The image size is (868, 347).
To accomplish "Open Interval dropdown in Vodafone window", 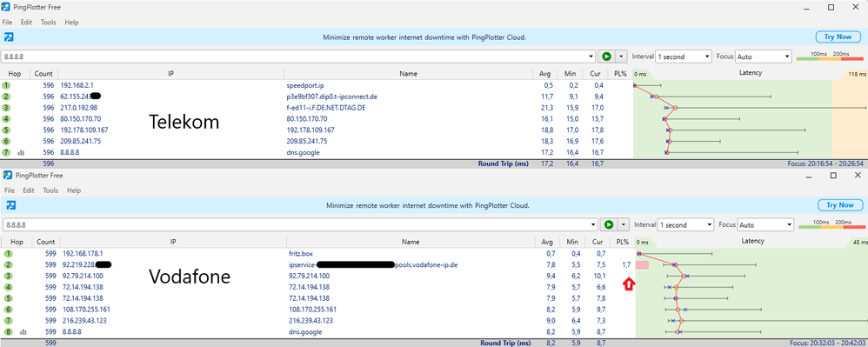I will tap(685, 224).
